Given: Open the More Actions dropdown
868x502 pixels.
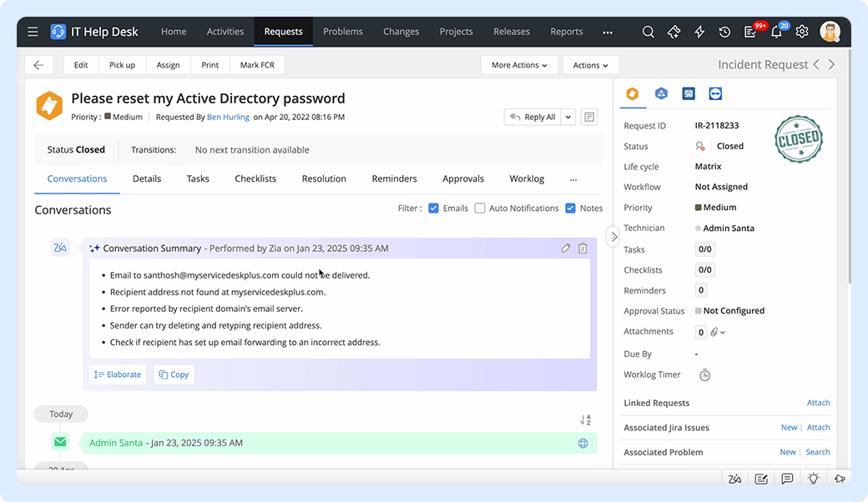Looking at the screenshot, I should click(x=519, y=64).
